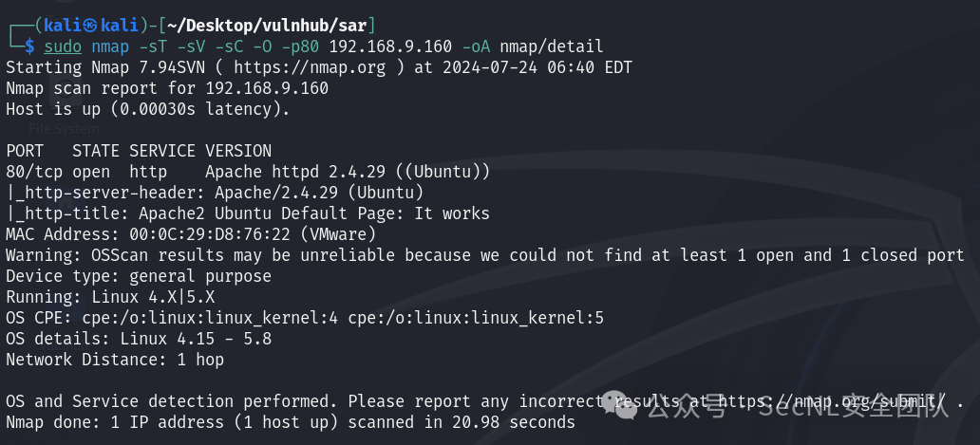Click the Running: Linux 4.X|5.X line
Image resolution: width=980 pixels, height=445 pixels.
coord(110,297)
